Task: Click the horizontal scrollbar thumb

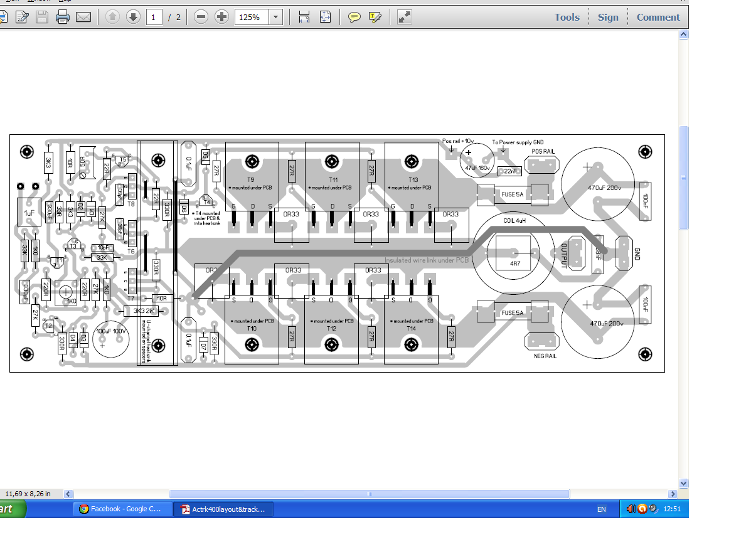Action: coord(368,494)
